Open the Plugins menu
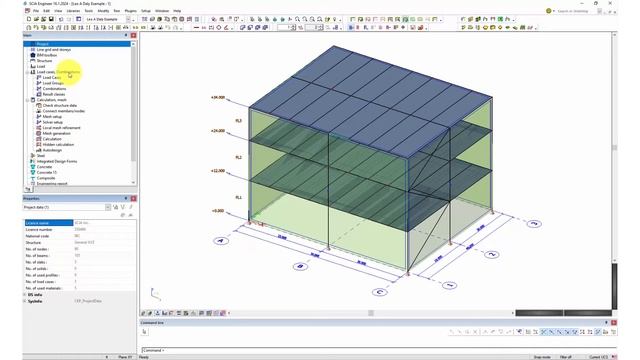 tap(131, 11)
